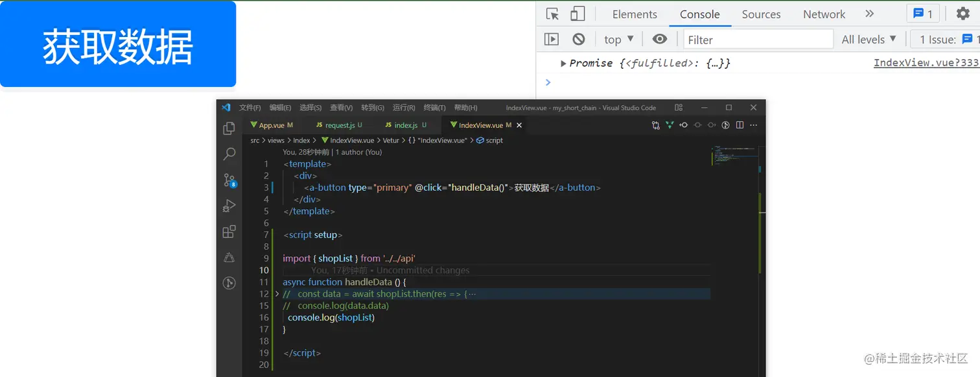980x377 pixels.
Task: Unfold the collapsed code at line 12
Action: (x=278, y=294)
